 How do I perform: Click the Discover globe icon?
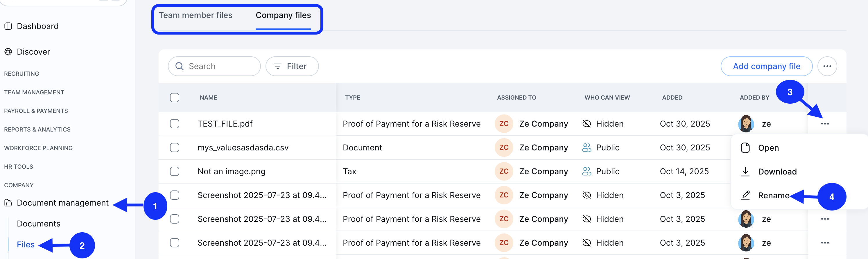click(x=8, y=52)
